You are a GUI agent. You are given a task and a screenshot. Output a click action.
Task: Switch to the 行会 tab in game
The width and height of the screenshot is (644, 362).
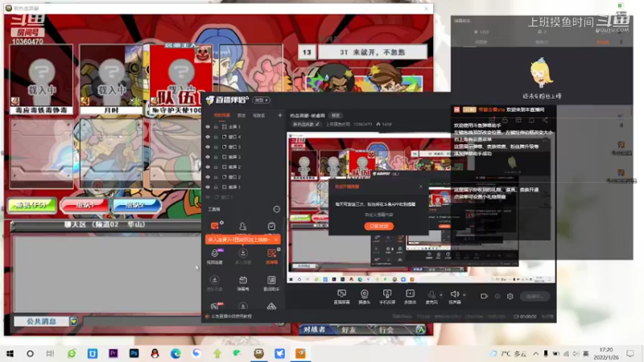(386, 329)
